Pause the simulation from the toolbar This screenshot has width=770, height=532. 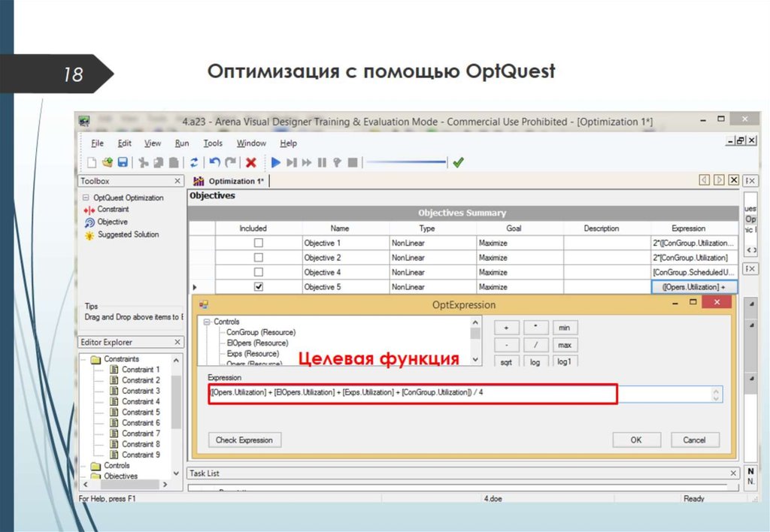pos(323,162)
